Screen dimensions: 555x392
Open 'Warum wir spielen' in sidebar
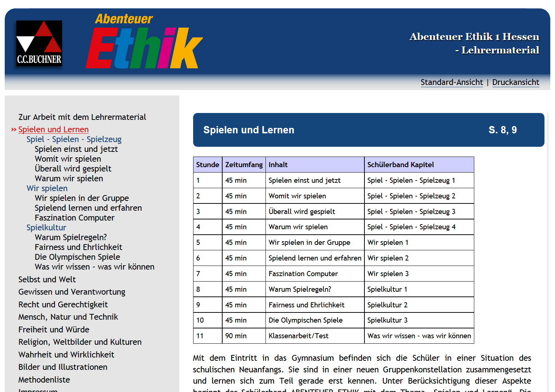(69, 178)
